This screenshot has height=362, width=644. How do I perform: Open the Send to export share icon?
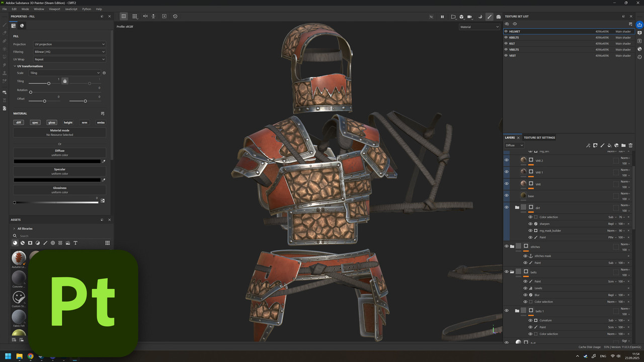639,25
